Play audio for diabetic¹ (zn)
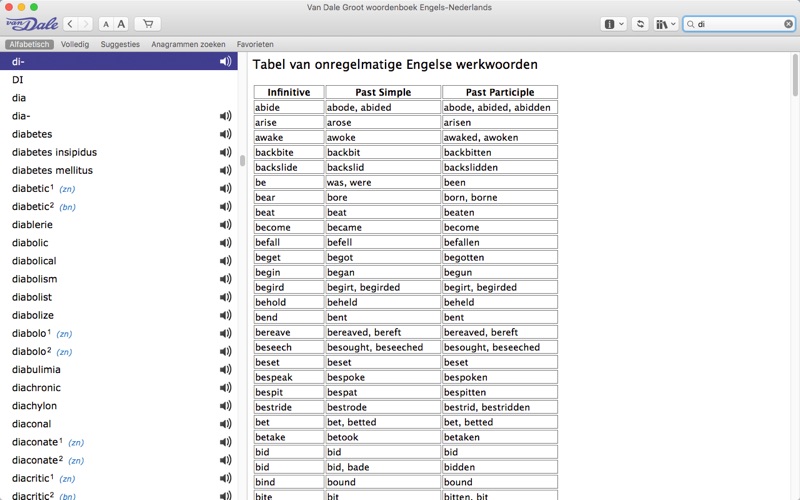Screen dimensions: 800x500 pos(226,188)
